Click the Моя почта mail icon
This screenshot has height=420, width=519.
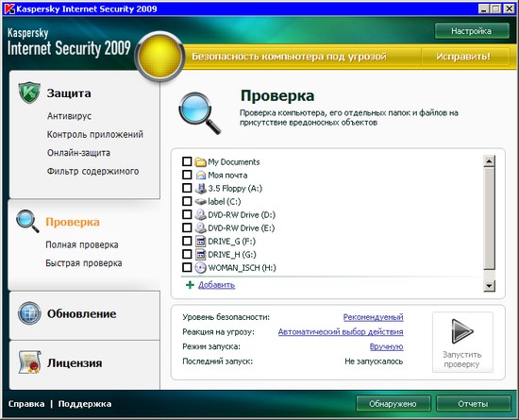point(200,176)
